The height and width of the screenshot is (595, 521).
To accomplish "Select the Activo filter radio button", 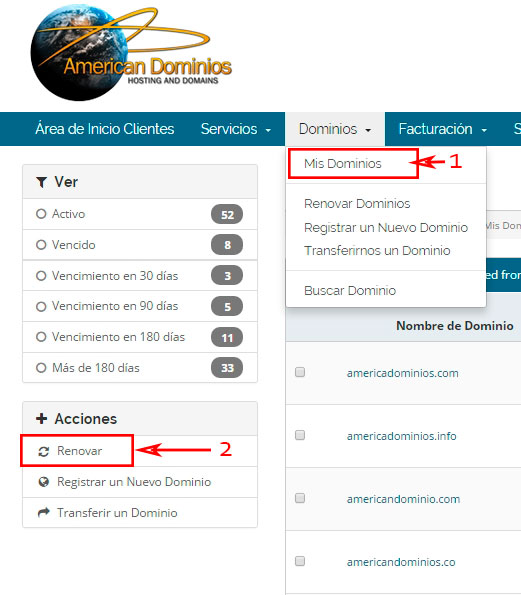I will click(41, 214).
